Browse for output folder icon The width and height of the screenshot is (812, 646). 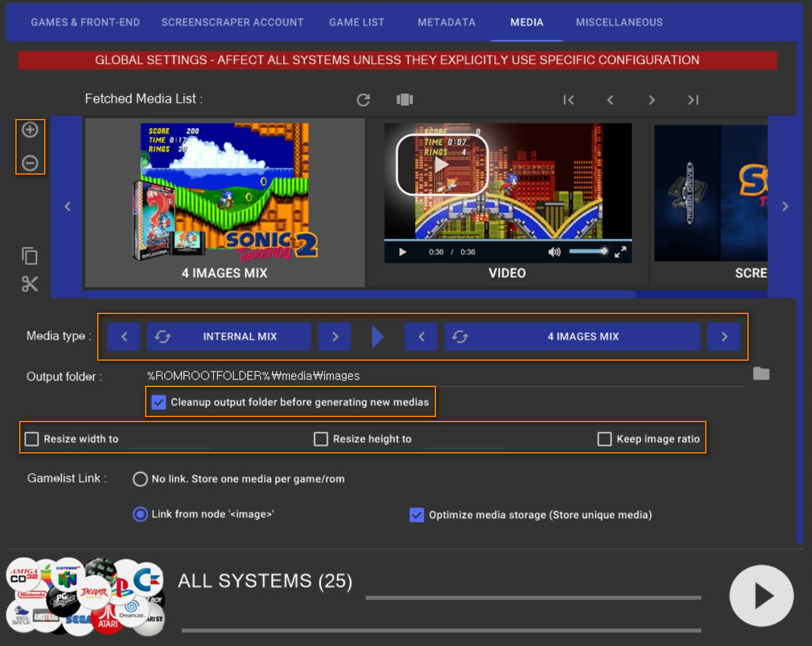(x=761, y=374)
